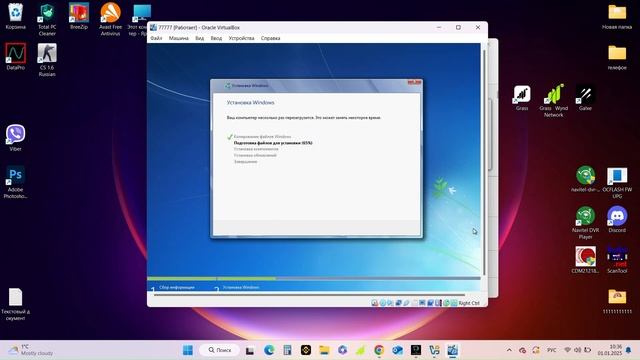
Task: Open the OCFLASH FW UPG desktop icon
Action: pyautogui.click(x=617, y=182)
